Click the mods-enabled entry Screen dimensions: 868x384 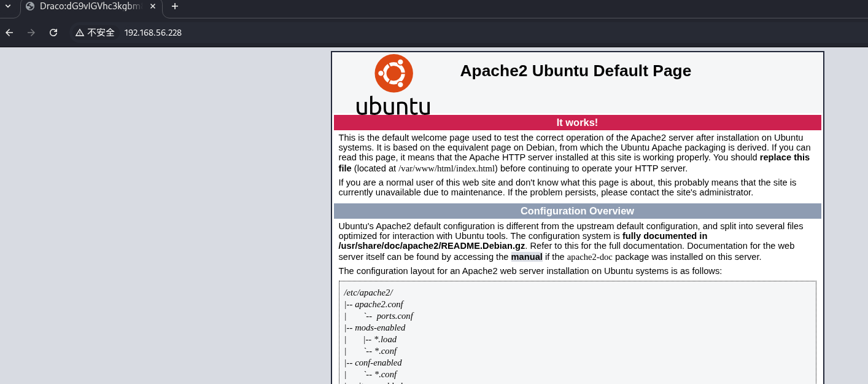[380, 327]
